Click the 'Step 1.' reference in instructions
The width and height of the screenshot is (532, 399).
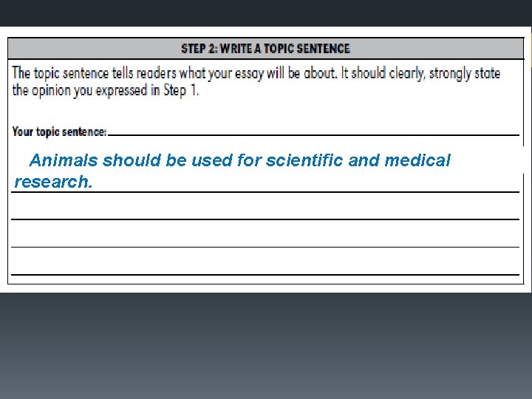click(181, 91)
